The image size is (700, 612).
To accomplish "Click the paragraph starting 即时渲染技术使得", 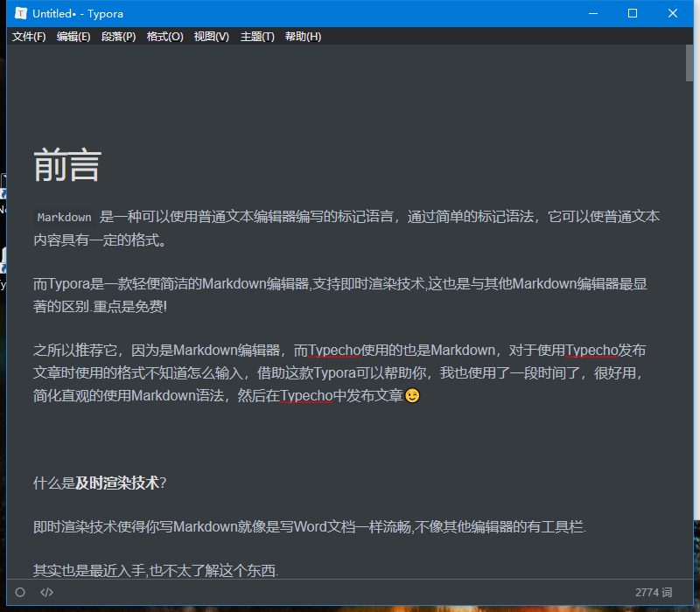I will click(x=310, y=527).
